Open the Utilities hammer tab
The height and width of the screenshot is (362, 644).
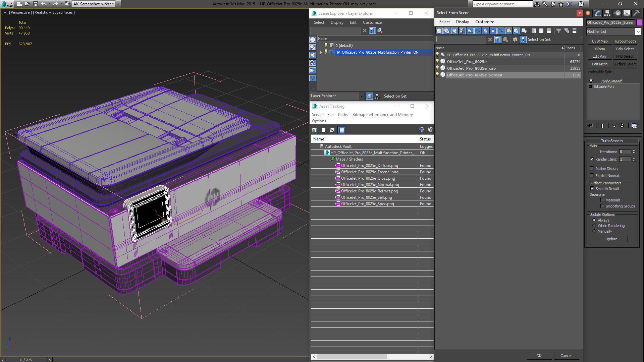pyautogui.click(x=636, y=13)
